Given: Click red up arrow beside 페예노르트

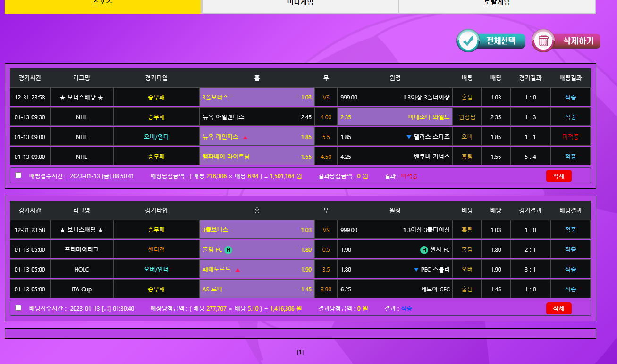Looking at the screenshot, I should click(237, 270).
